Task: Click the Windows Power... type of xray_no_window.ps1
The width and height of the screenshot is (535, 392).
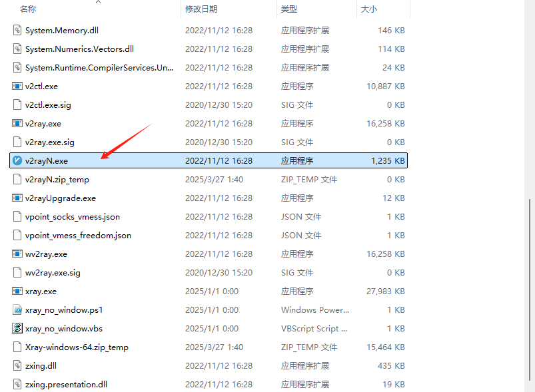Action: pos(315,310)
